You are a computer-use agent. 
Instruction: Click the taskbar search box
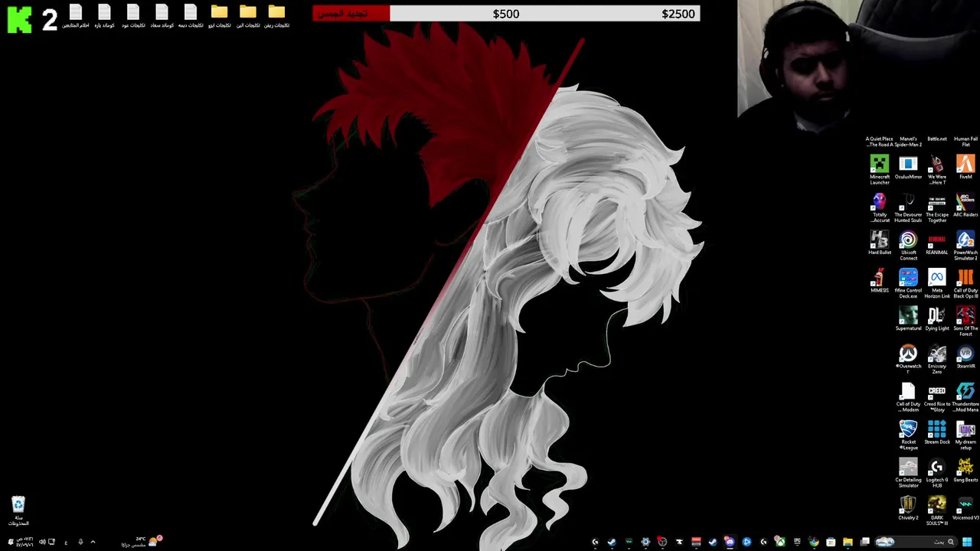point(916,542)
